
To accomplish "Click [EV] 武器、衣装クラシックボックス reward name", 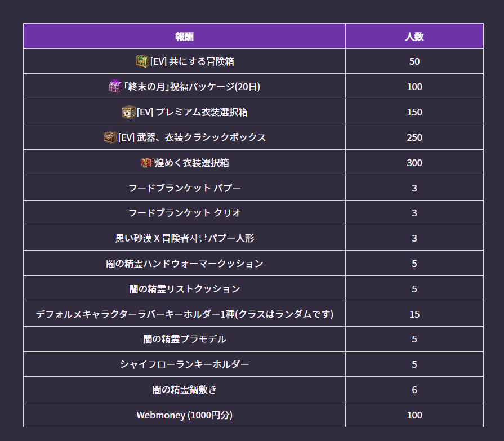I will point(192,137).
